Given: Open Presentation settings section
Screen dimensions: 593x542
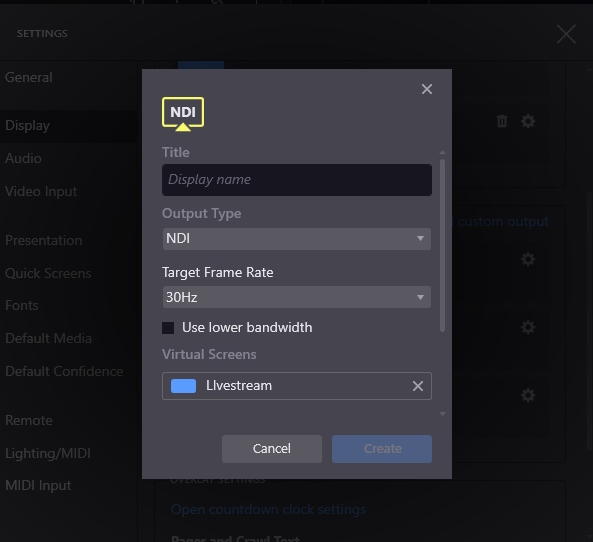Looking at the screenshot, I should click(43, 241).
